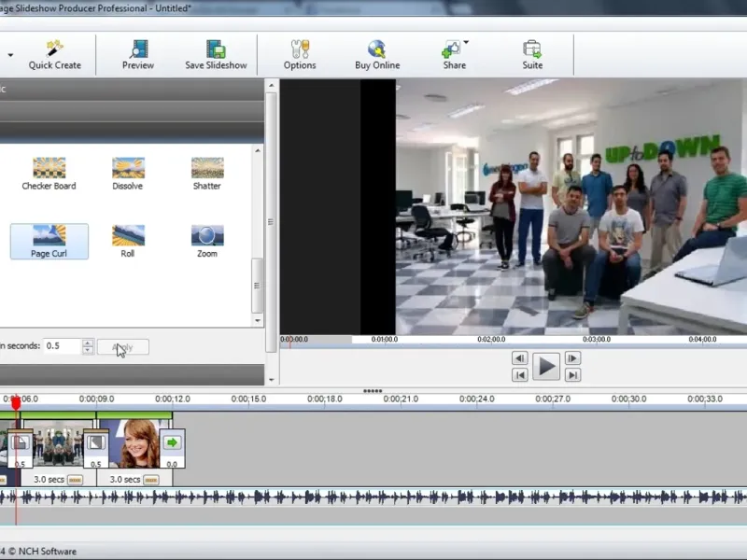
Task: Click the Save Slideshow icon
Action: [x=216, y=49]
